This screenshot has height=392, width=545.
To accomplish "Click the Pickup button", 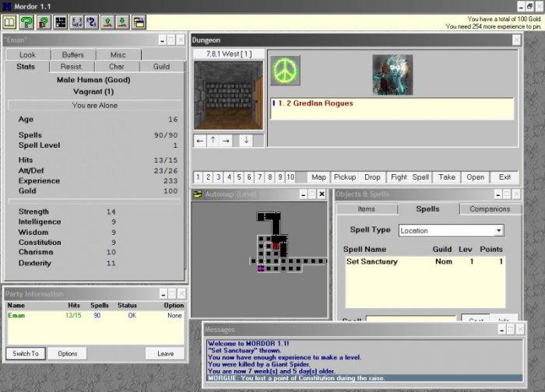I will pyautogui.click(x=345, y=177).
